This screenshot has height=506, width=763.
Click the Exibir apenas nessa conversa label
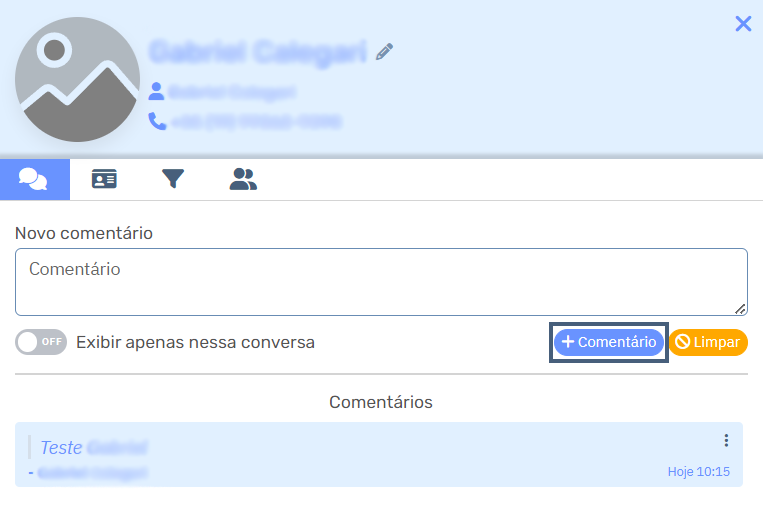click(x=195, y=343)
